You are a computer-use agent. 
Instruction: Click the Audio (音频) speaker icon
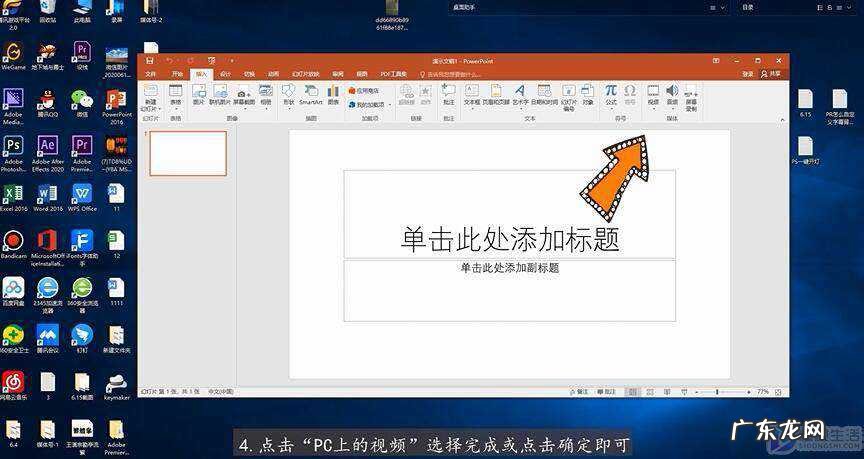[x=672, y=91]
